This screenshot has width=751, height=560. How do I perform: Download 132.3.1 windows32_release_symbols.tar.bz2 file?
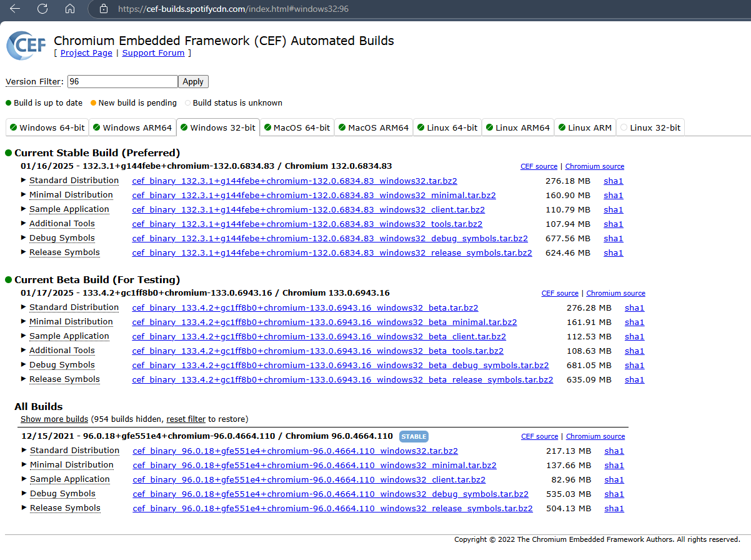tap(332, 253)
